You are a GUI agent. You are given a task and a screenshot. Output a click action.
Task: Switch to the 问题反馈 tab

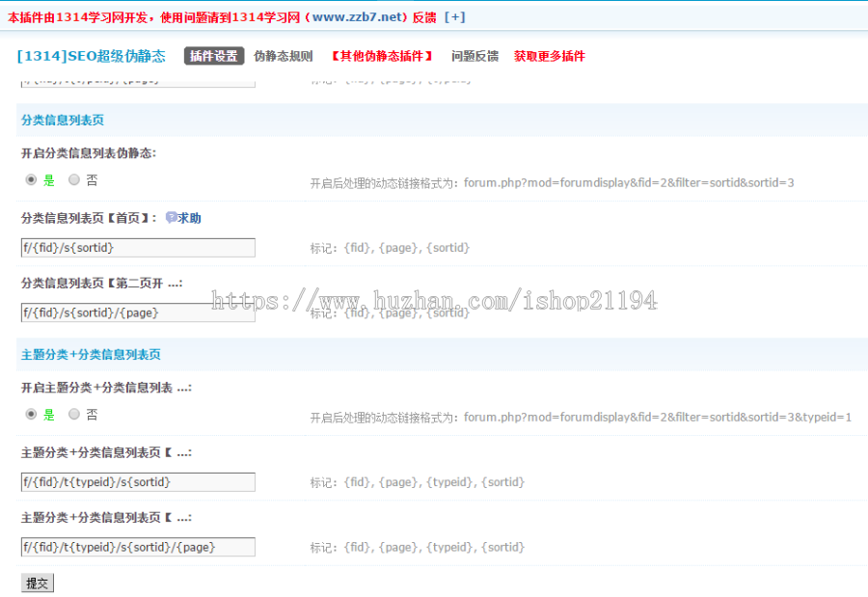pyautogui.click(x=475, y=56)
